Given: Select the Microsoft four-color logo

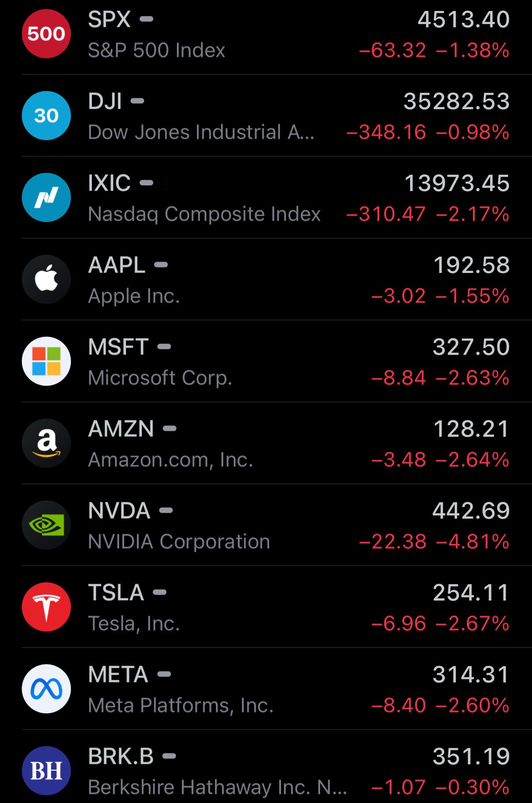Looking at the screenshot, I should tap(46, 361).
